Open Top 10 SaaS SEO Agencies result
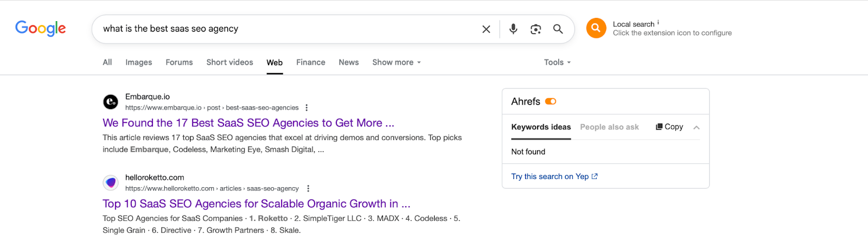 pos(257,204)
